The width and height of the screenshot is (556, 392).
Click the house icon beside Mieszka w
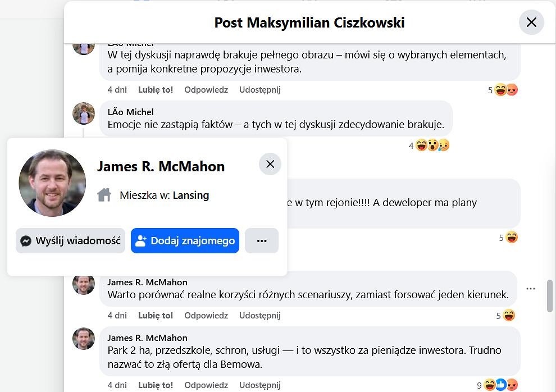104,195
